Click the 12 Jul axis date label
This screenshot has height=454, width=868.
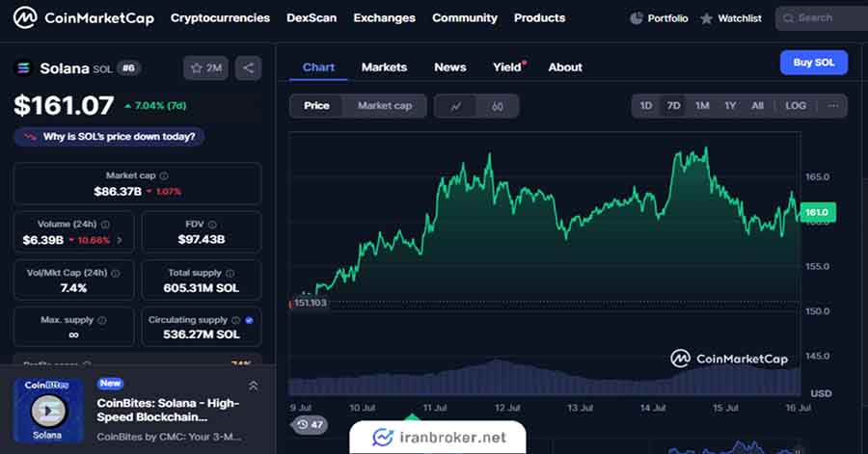[507, 408]
